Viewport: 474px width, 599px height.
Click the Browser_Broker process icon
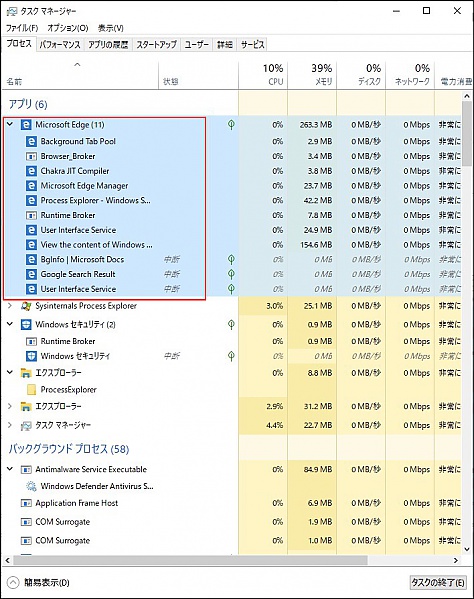pos(31,156)
